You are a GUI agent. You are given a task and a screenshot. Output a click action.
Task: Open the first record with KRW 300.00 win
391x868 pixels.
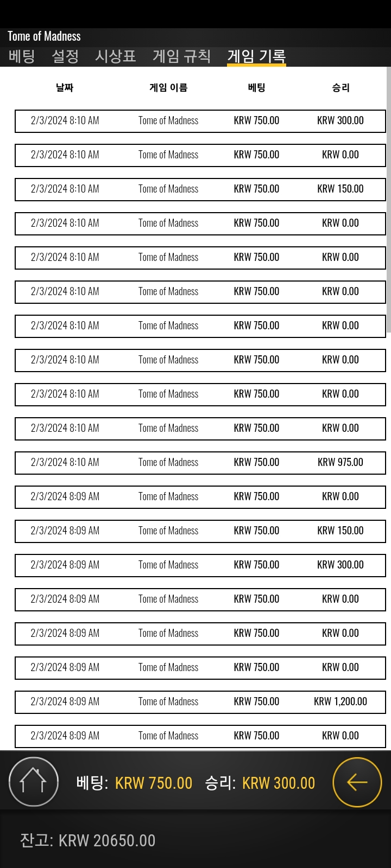(x=200, y=120)
